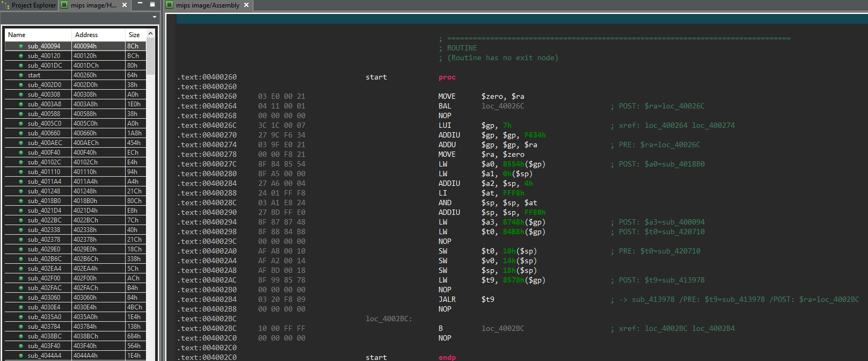Select the sub_400094 row in the routine list
Image resolution: width=868 pixels, height=361 pixels.
[75, 46]
